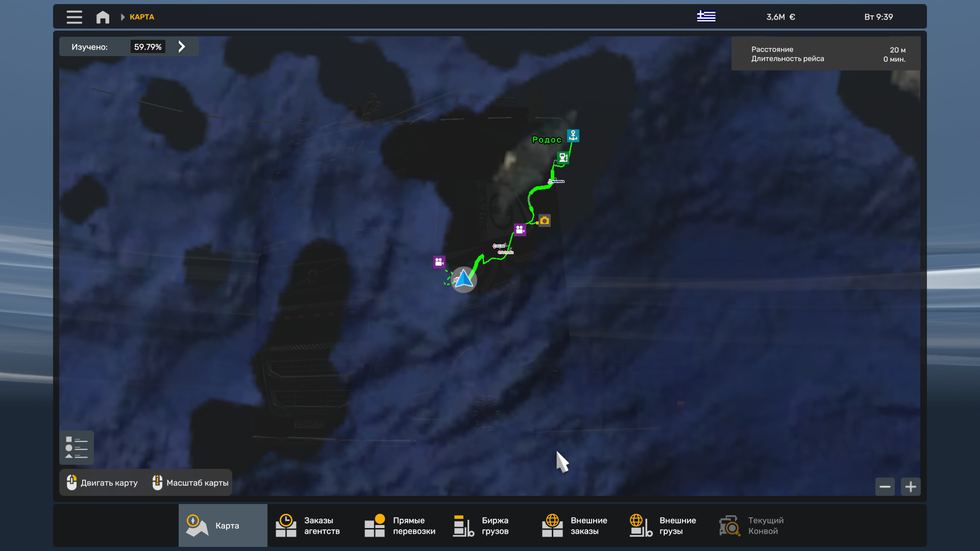Open the hamburger main menu
This screenshot has width=980, height=551.
[74, 17]
